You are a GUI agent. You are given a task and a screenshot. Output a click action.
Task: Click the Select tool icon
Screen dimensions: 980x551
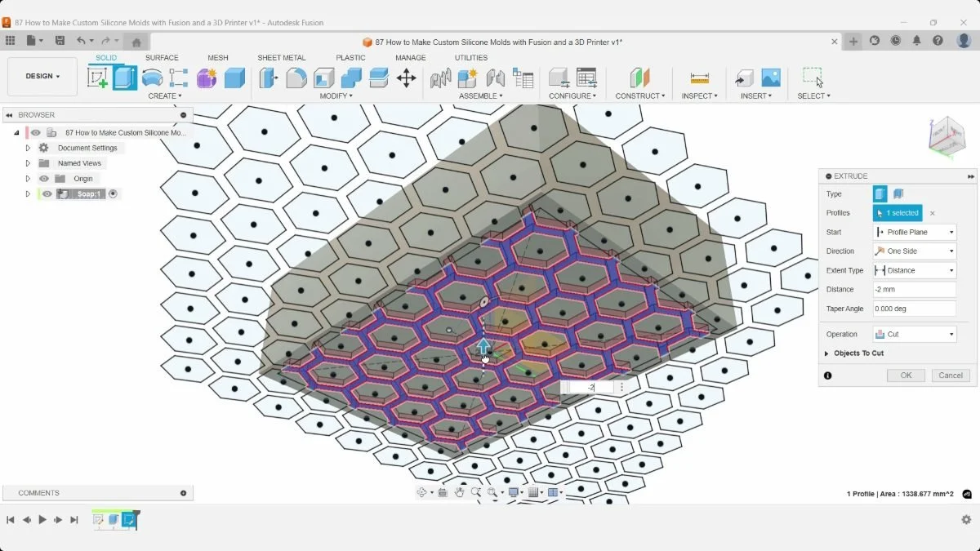[813, 78]
